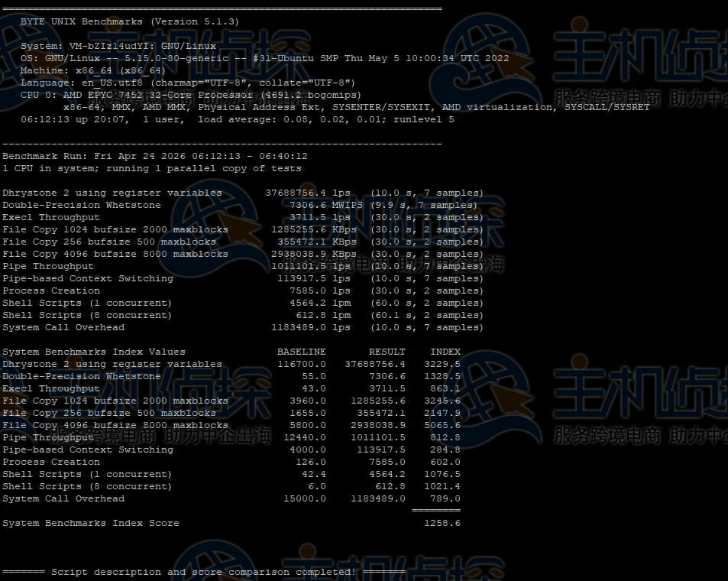This screenshot has width=728, height=581.
Task: Select the Pipe-based Context Switching index 284.8
Action: 445,450
